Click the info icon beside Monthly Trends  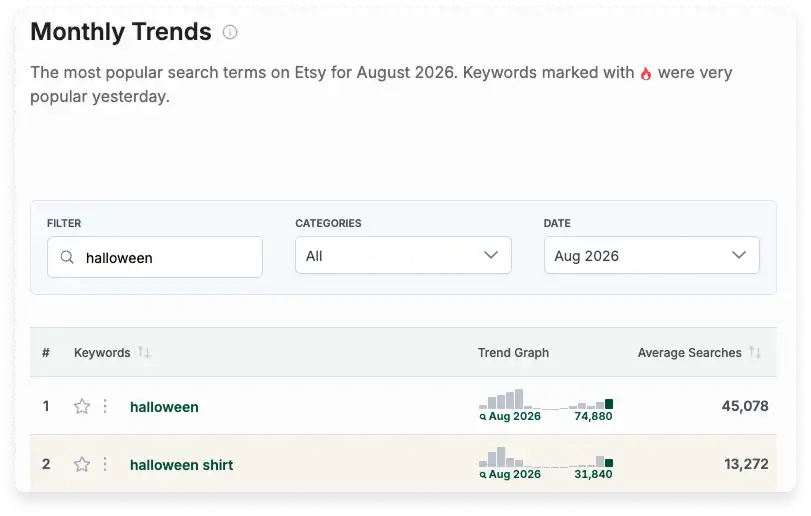230,32
